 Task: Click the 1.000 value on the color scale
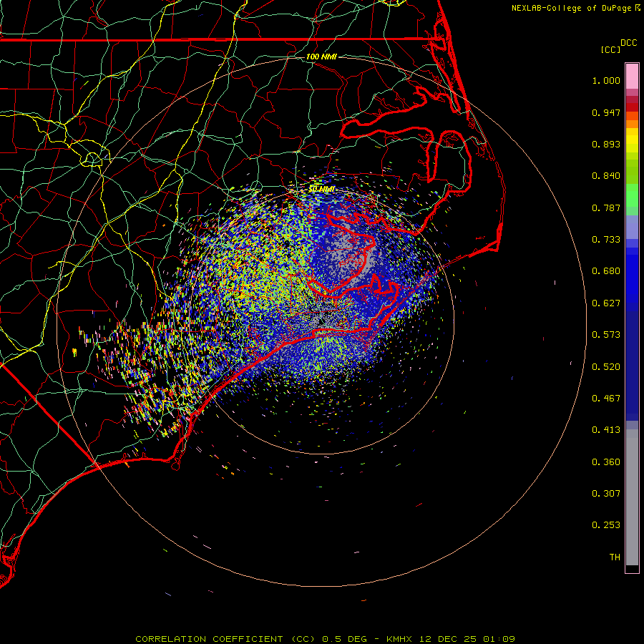tap(606, 80)
